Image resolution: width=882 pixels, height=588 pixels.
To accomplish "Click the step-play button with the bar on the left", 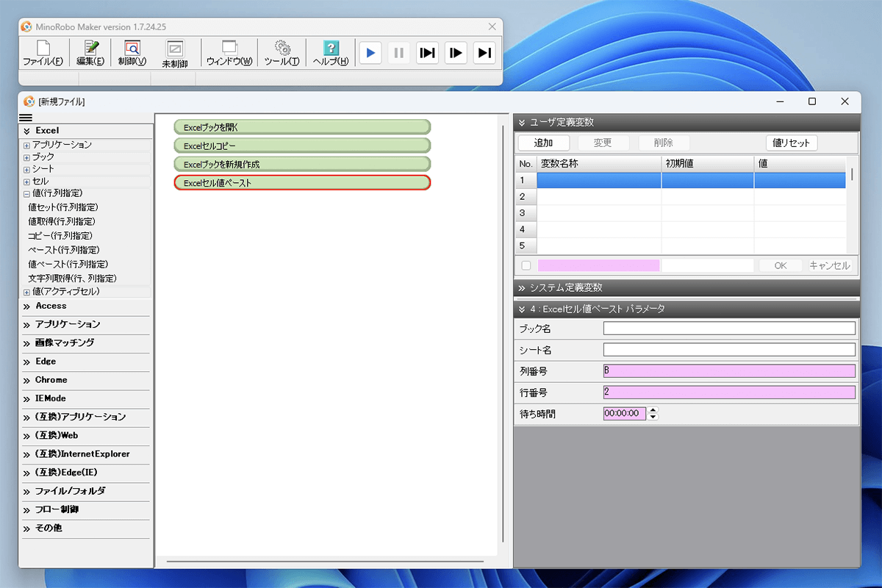I will [456, 53].
